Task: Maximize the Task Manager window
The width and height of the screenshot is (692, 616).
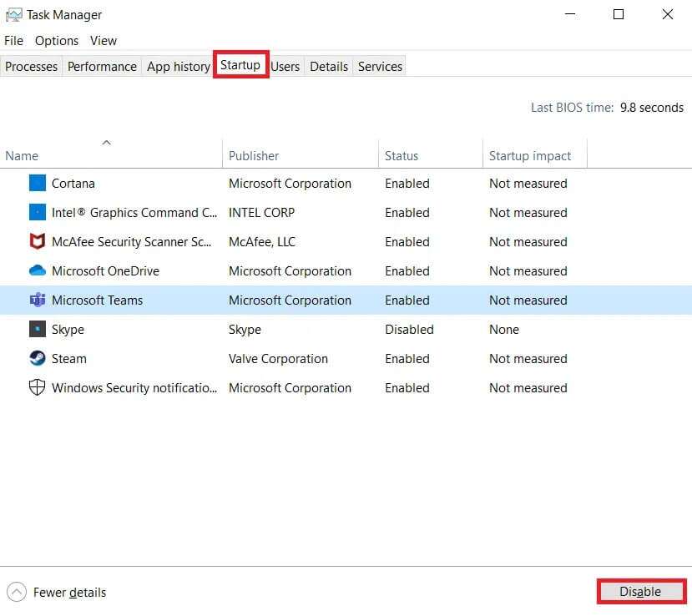Action: point(619,14)
